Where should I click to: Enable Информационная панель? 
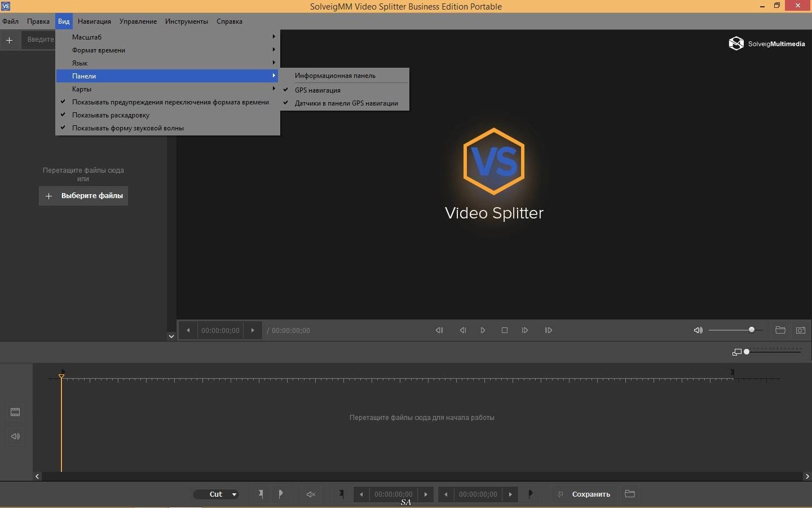point(345,75)
